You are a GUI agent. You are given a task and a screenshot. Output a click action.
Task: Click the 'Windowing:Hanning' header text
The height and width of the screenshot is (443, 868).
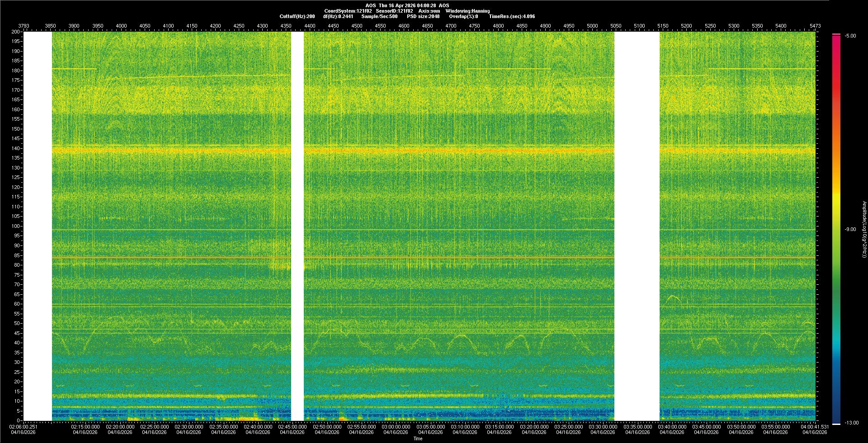pyautogui.click(x=467, y=11)
